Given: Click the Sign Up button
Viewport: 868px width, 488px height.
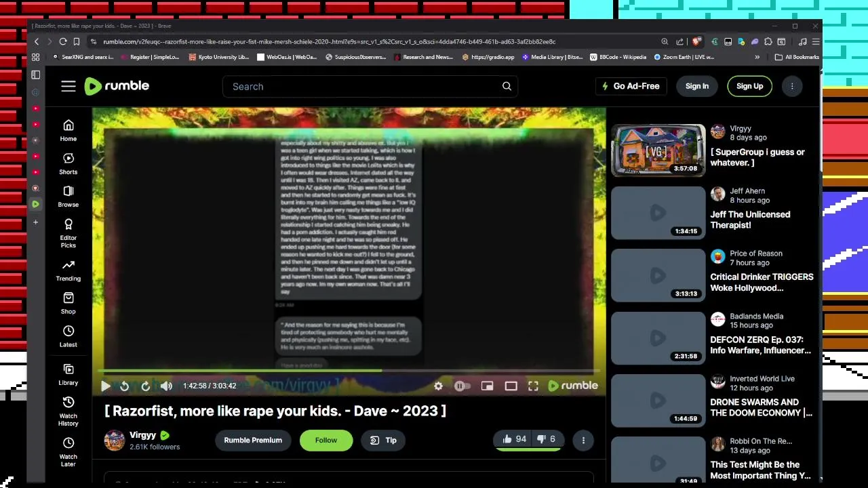Looking at the screenshot, I should click(x=749, y=86).
